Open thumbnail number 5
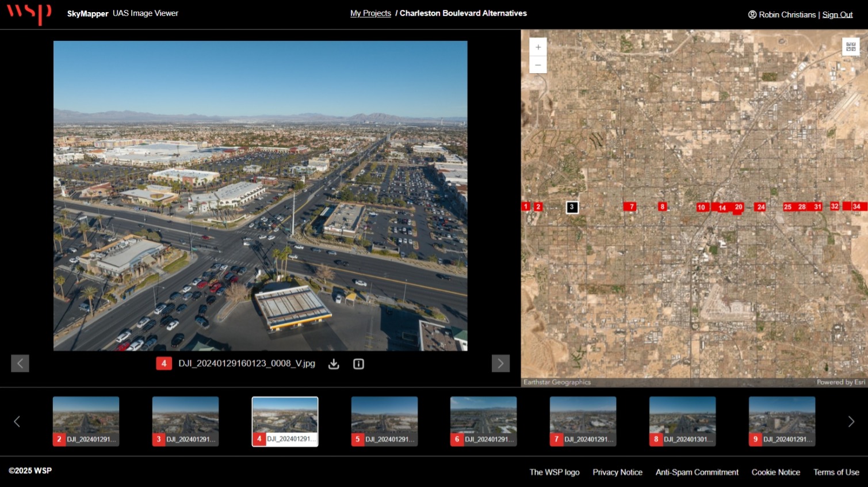The image size is (868, 487). 384,421
